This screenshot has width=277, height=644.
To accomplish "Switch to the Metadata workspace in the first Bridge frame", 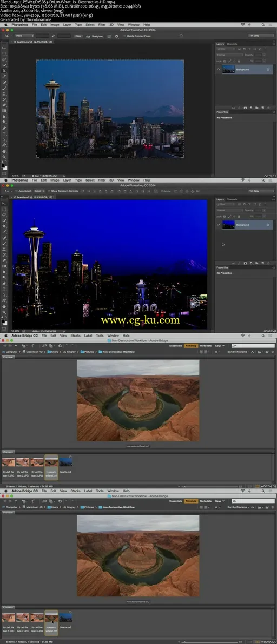I will click(206, 345).
